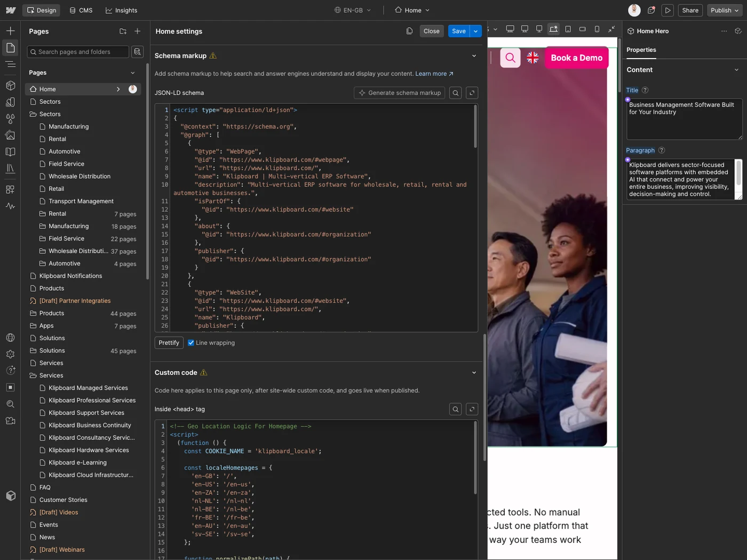Viewport: 747px width, 560px height.
Task: Click the Share button
Action: [690, 10]
